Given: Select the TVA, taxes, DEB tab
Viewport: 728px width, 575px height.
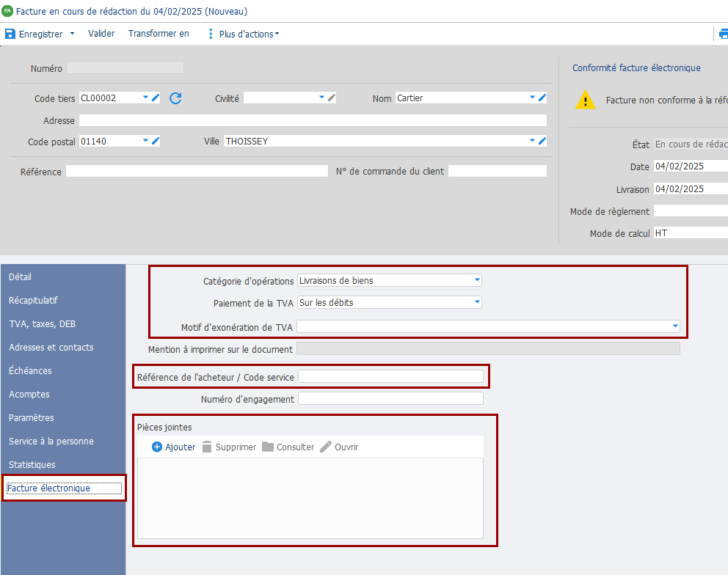Looking at the screenshot, I should click(42, 324).
